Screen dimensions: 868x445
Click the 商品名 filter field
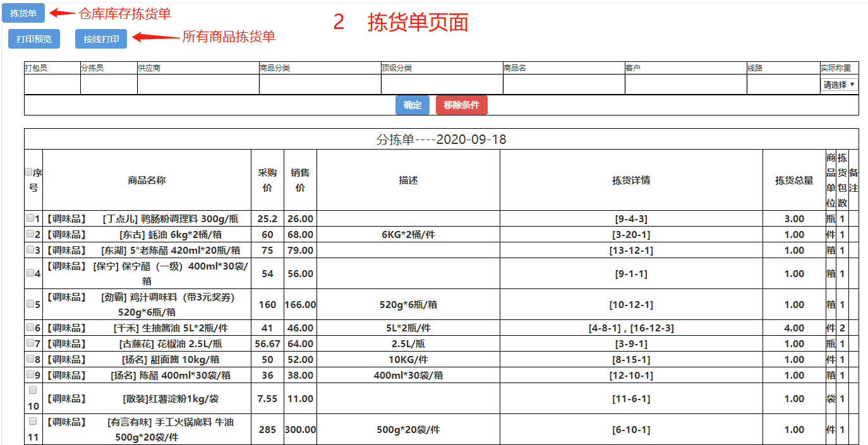pos(564,85)
